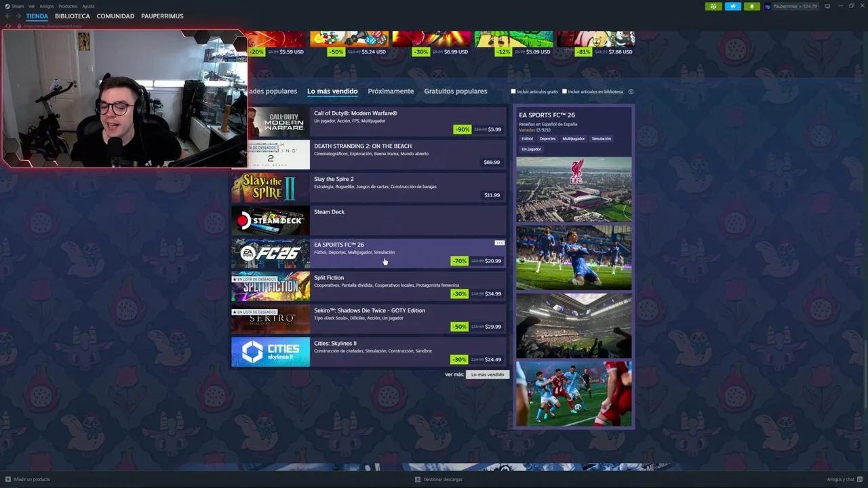
Task: Click the Un jugador tag in preview panel
Action: [x=531, y=149]
